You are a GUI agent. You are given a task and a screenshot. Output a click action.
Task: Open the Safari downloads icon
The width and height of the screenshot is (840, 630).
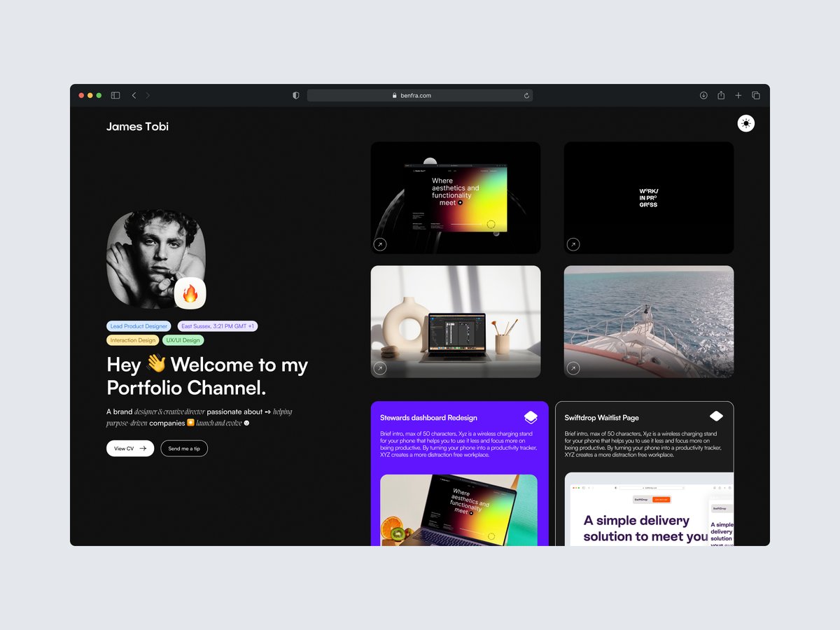(703, 95)
